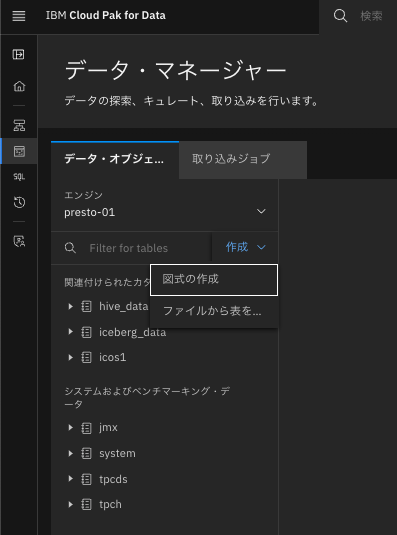Viewport: 397px width, 535px height.
Task: Open the presto-01 engine dropdown
Action: (165, 212)
